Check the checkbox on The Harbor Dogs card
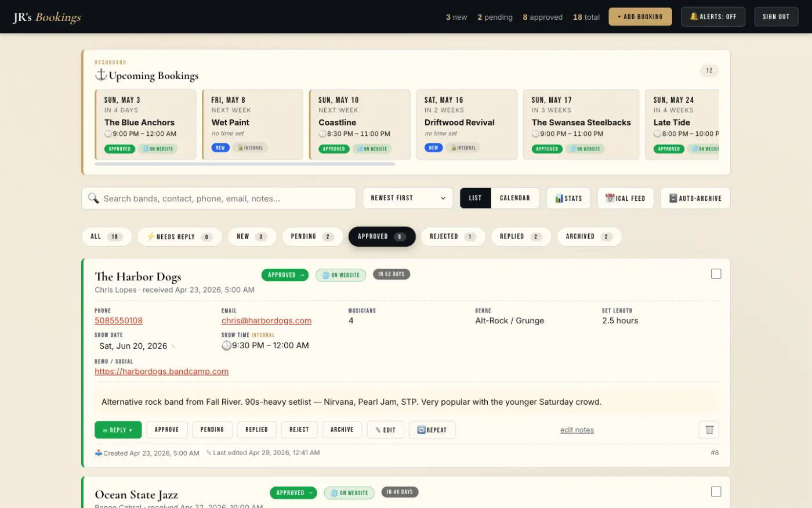The width and height of the screenshot is (812, 508). (x=716, y=273)
